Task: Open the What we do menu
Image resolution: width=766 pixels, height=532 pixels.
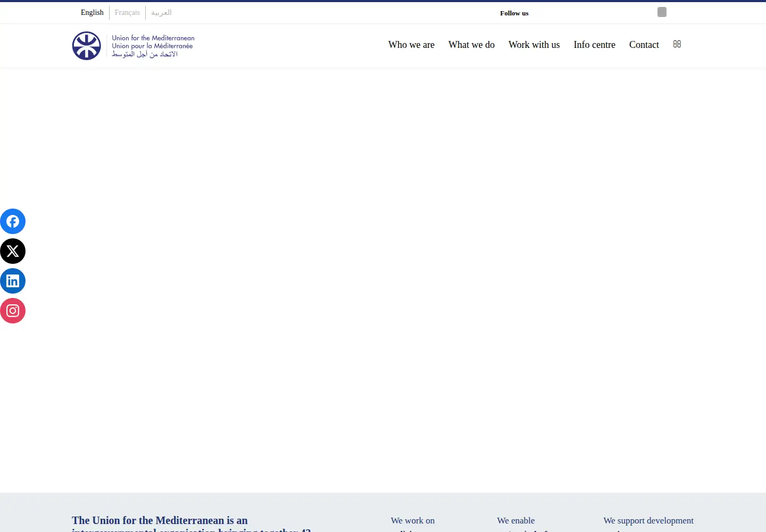Action: (x=471, y=45)
